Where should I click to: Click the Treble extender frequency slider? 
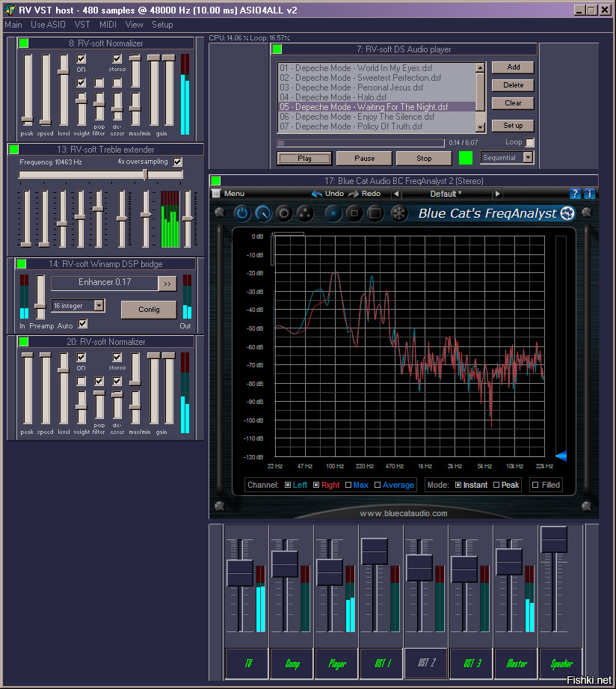click(145, 174)
